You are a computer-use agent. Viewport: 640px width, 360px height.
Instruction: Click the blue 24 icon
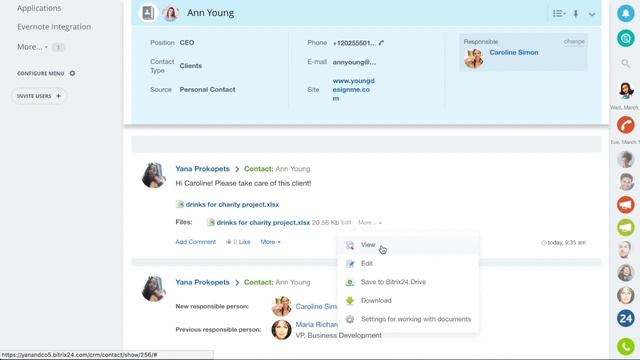tap(625, 318)
